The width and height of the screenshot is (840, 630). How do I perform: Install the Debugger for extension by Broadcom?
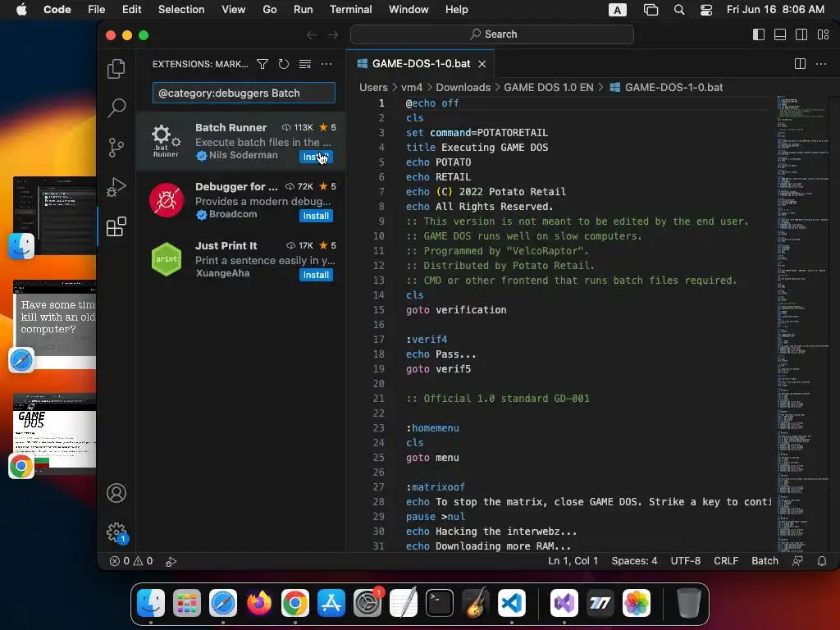pos(316,216)
